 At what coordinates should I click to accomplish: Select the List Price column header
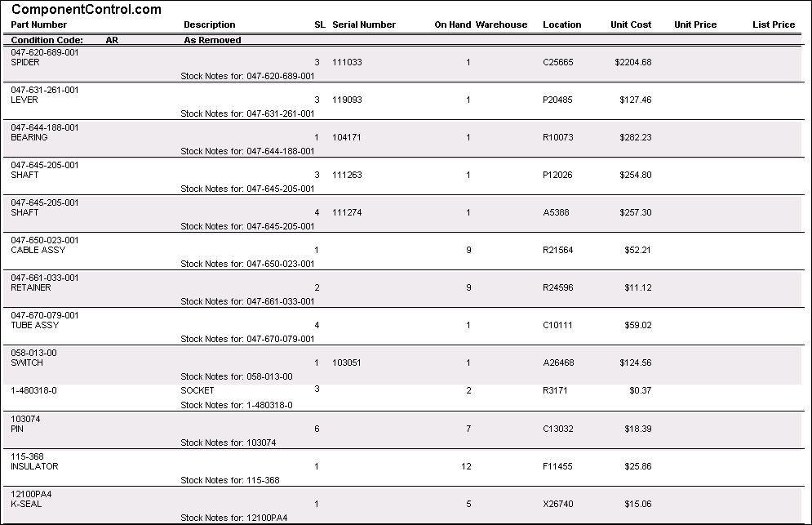(774, 24)
